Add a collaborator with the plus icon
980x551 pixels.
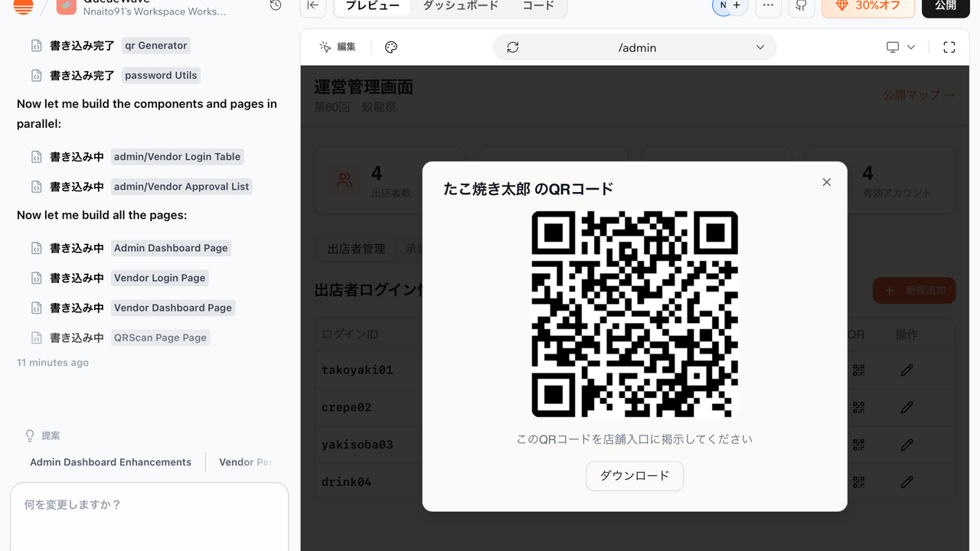click(x=737, y=5)
